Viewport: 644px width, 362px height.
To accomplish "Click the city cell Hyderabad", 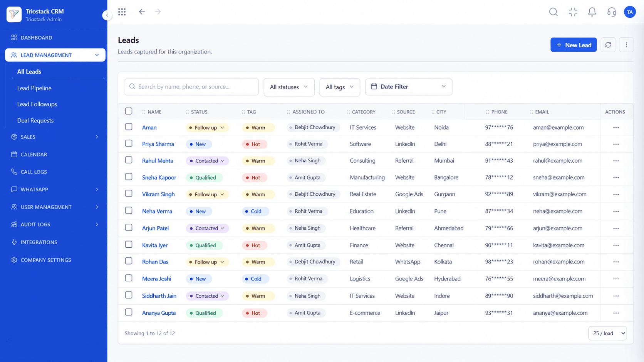I will pos(447,279).
